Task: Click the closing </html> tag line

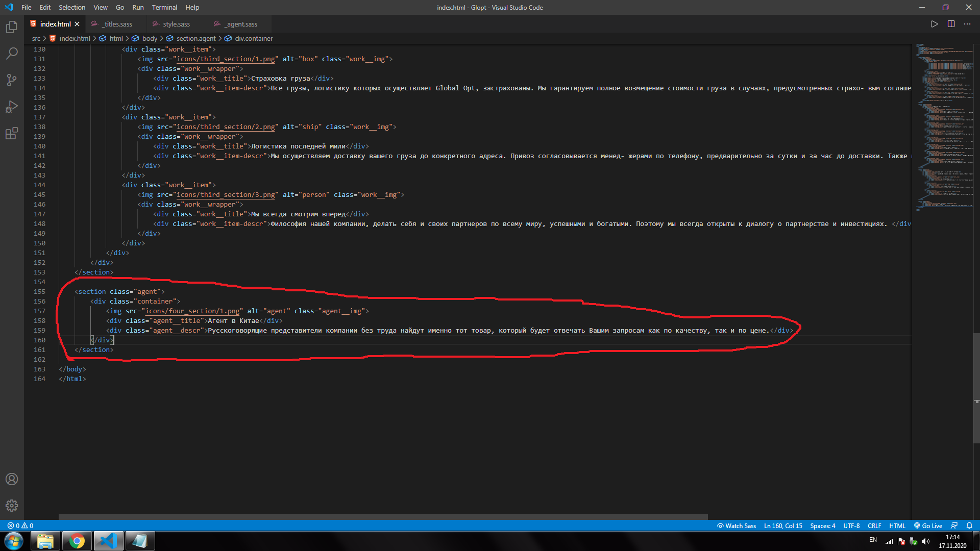Action: coord(72,379)
